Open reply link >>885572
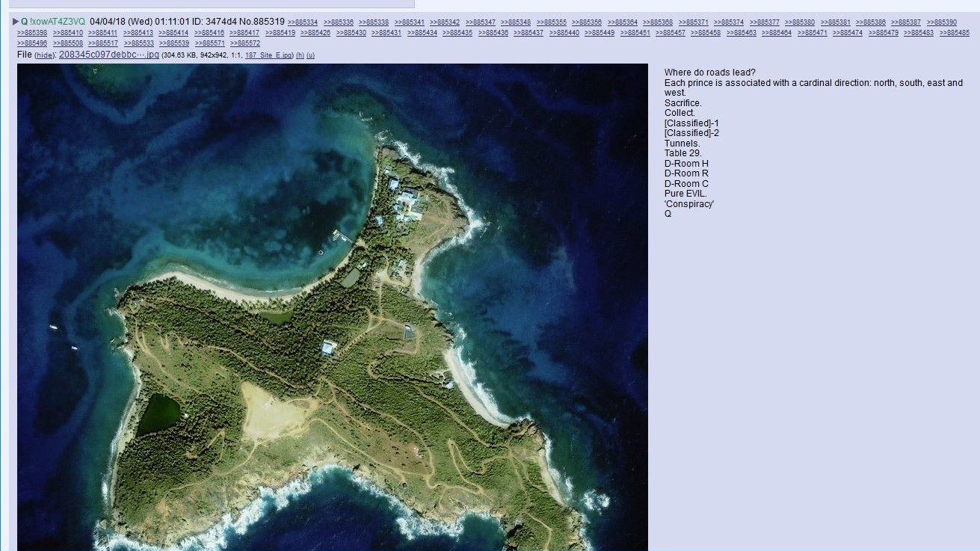Screen dimensions: 980x551 click(245, 43)
